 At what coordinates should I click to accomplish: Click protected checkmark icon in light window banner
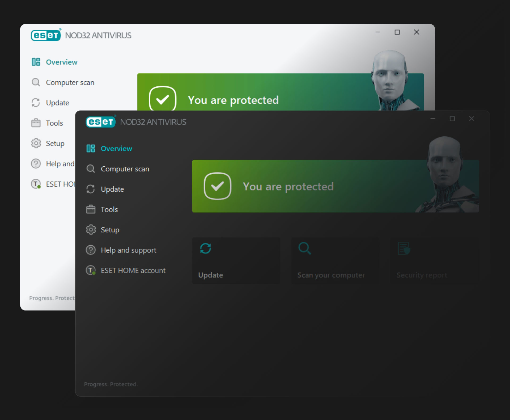coord(163,98)
